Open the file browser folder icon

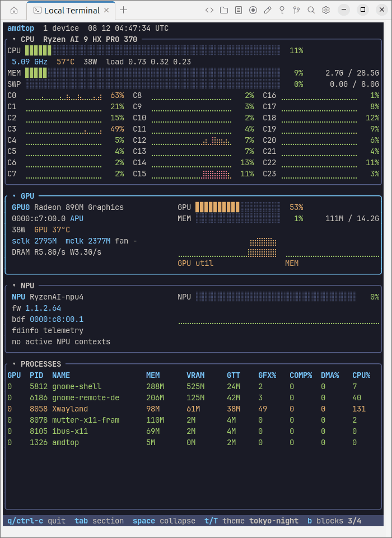click(x=224, y=10)
